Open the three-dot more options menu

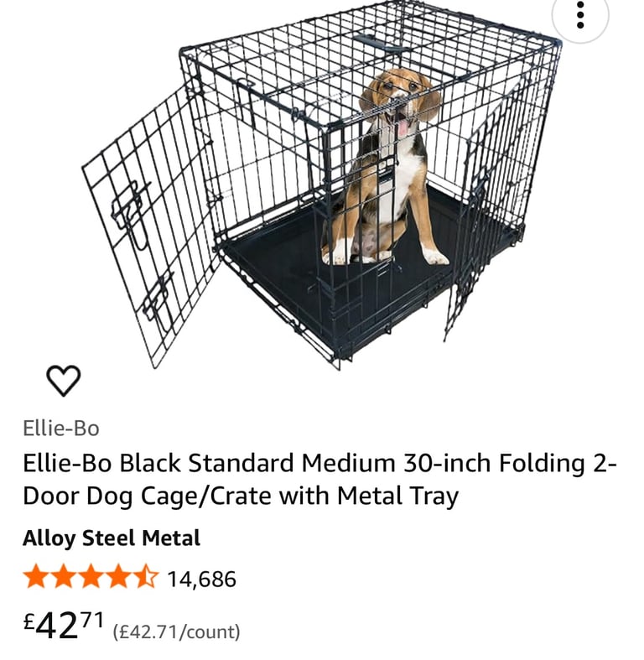580,15
